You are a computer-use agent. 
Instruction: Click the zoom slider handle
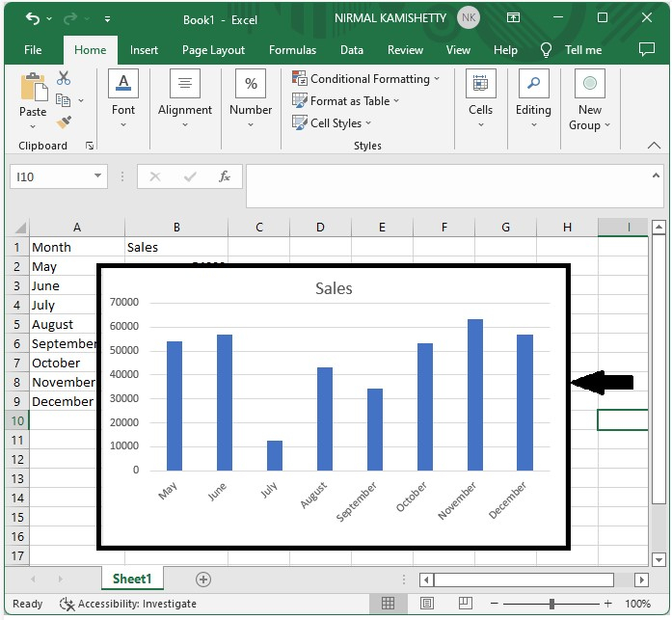pyautogui.click(x=551, y=604)
